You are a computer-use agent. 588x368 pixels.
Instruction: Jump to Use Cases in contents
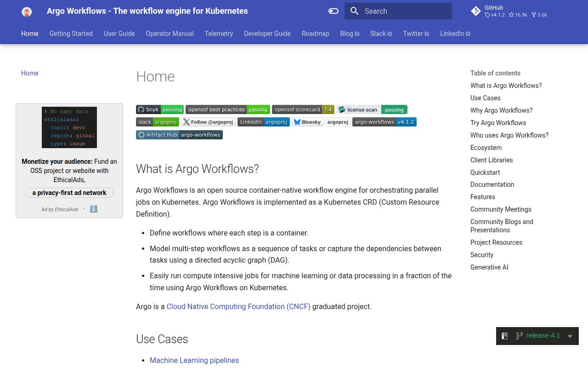(x=486, y=98)
